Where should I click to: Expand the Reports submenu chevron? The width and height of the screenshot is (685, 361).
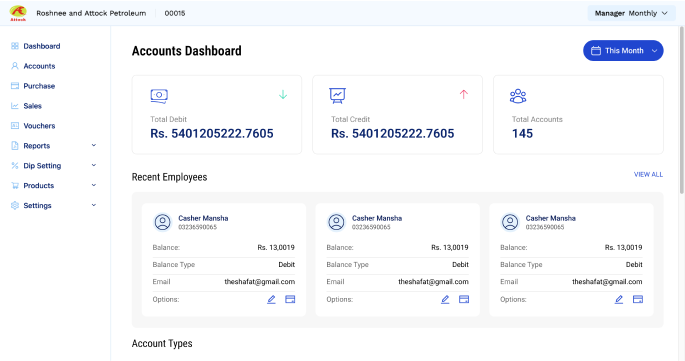coord(93,146)
